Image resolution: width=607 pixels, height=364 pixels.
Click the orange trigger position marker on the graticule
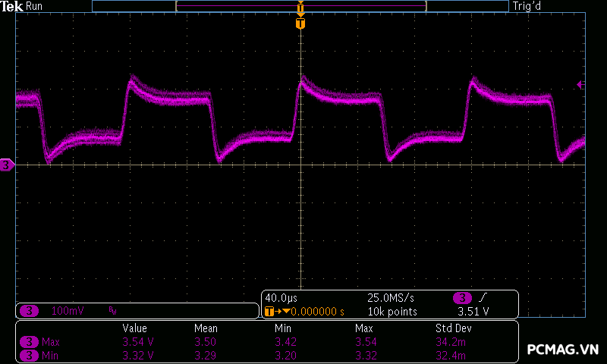click(x=300, y=24)
